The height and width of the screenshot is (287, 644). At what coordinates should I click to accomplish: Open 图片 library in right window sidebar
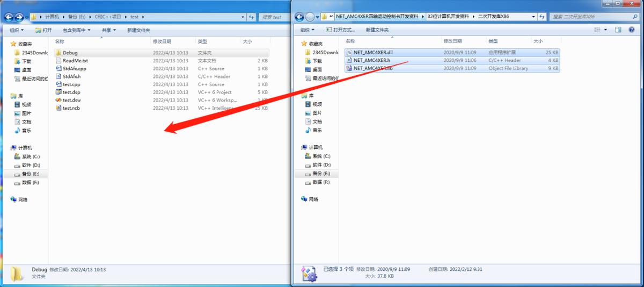(317, 113)
